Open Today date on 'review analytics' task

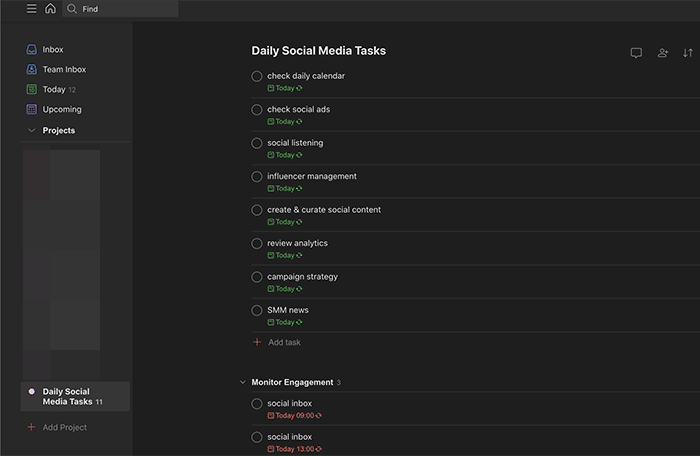tap(285, 255)
